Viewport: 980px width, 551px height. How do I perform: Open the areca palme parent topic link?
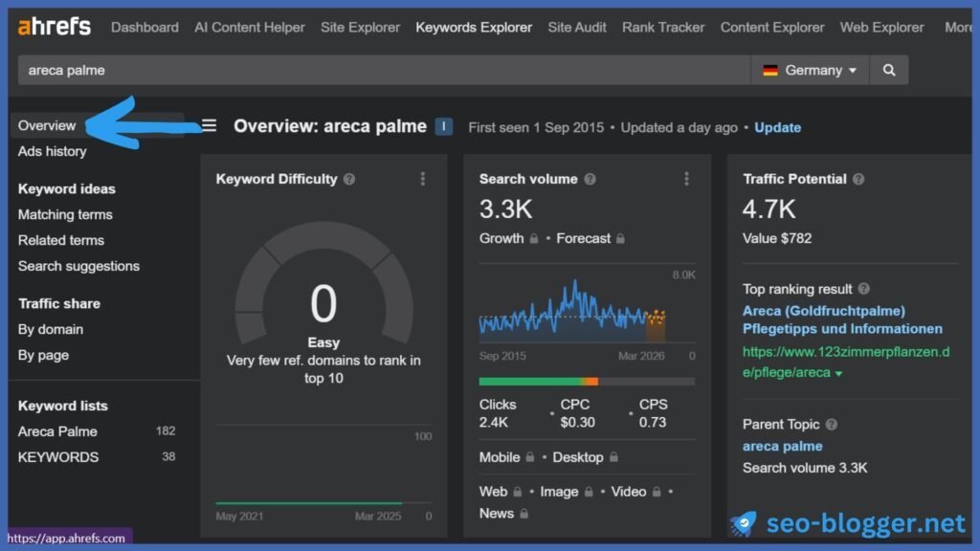pyautogui.click(x=783, y=446)
